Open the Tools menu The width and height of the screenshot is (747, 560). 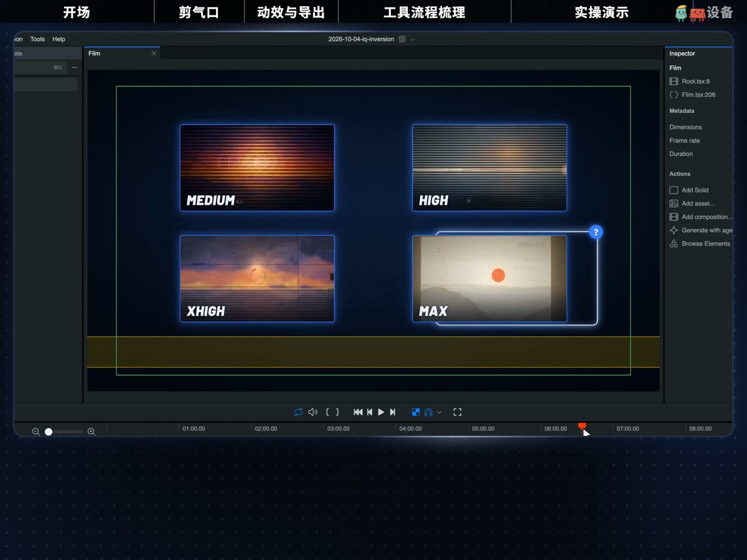click(x=37, y=39)
